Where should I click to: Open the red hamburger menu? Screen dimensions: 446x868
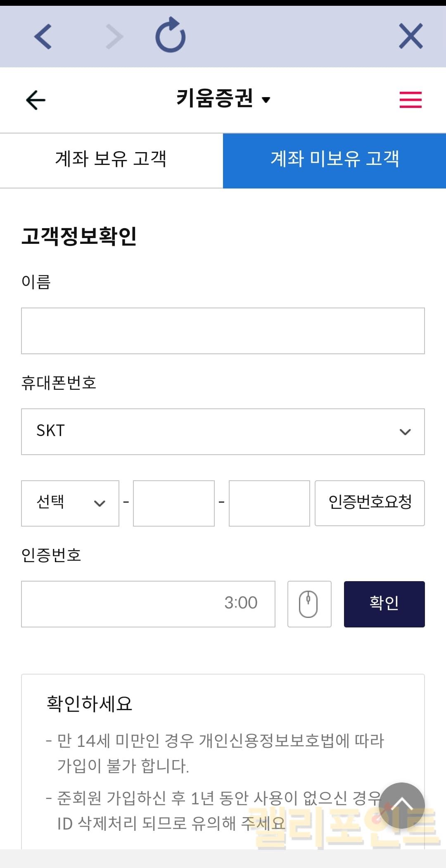coord(410,100)
